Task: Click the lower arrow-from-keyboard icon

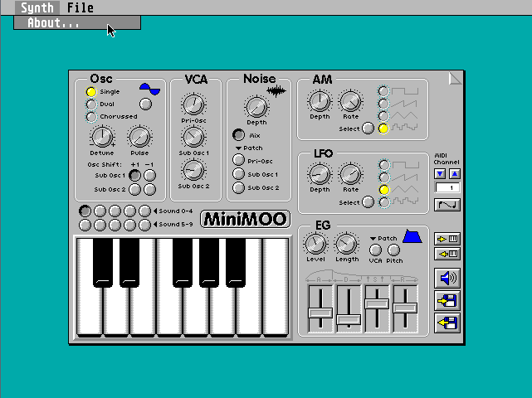Action: (x=447, y=254)
